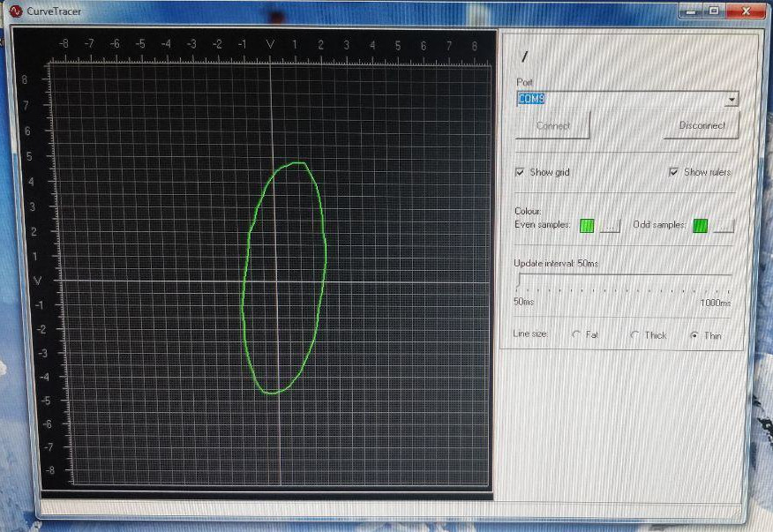Image resolution: width=773 pixels, height=532 pixels.
Task: Open Even samples colour picker ellipsis button
Action: tap(610, 226)
